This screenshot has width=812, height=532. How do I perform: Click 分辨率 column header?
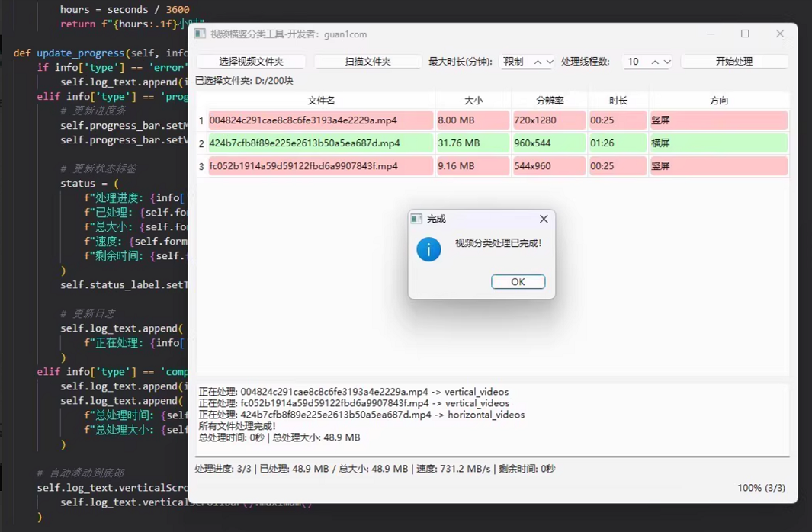click(x=550, y=101)
